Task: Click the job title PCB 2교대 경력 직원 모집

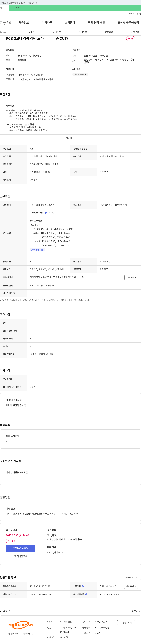Action: coord(37,39)
